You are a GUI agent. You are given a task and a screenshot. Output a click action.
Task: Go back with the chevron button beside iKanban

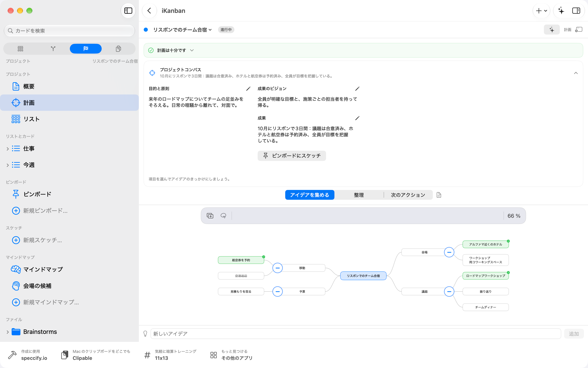pyautogui.click(x=149, y=11)
